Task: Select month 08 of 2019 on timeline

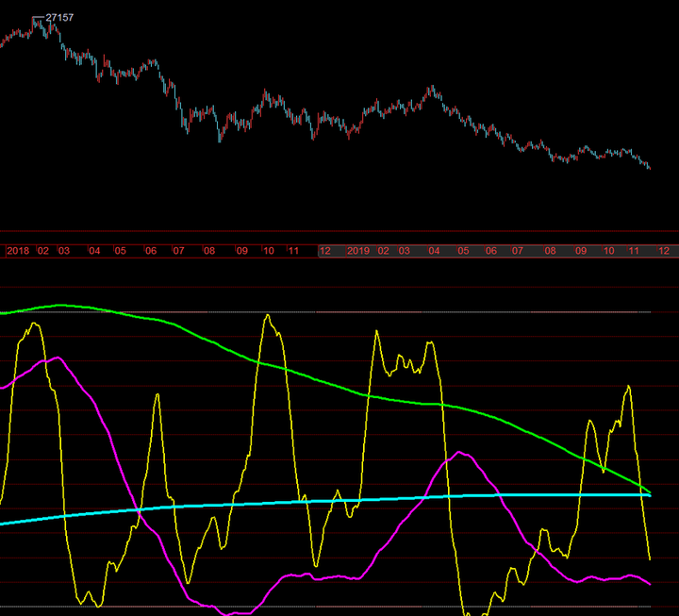Action: tap(550, 251)
